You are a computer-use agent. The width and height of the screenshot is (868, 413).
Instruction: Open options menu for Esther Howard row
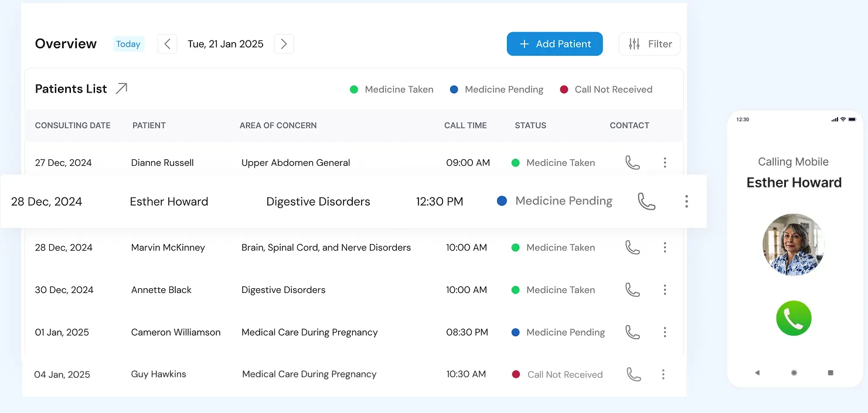tap(686, 201)
